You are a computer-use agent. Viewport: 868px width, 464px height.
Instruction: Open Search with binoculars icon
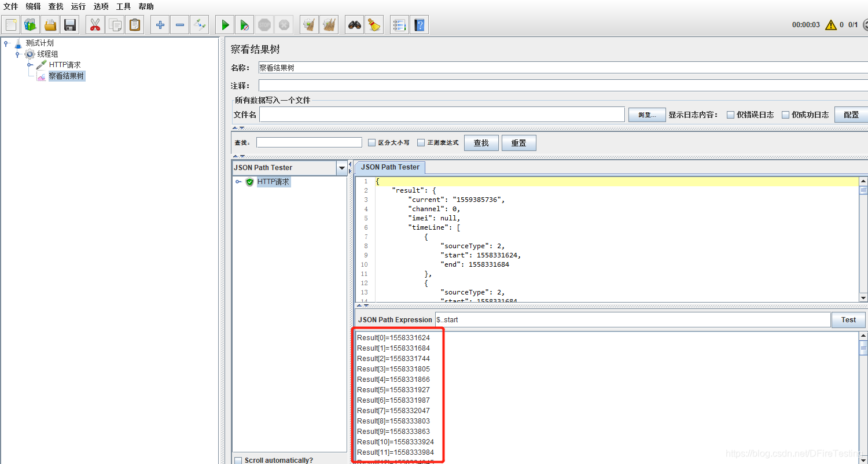pyautogui.click(x=355, y=25)
